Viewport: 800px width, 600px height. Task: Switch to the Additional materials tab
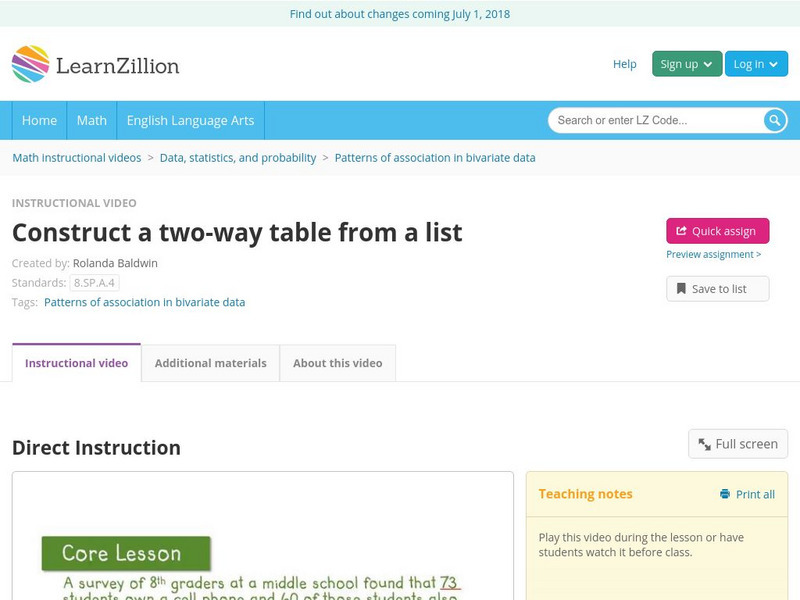(211, 363)
